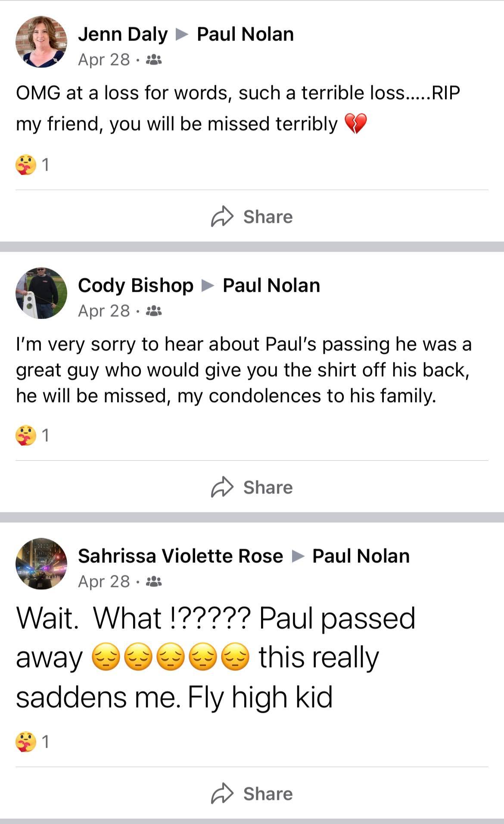Open Cody Bishop's profile picture
Image resolution: width=504 pixels, height=824 pixels.
(x=41, y=293)
